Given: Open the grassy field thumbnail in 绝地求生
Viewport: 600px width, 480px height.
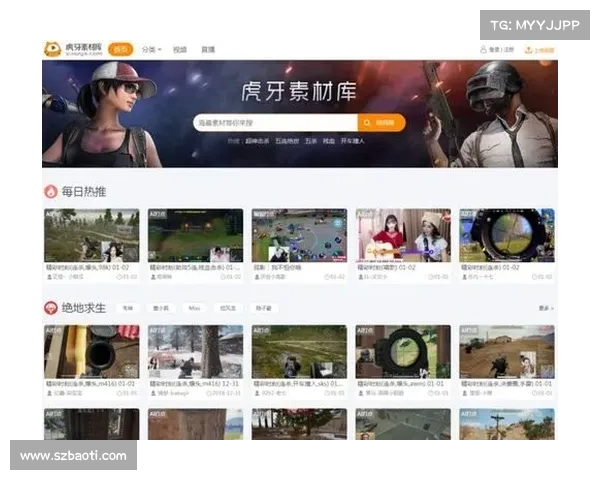Looking at the screenshot, I should pos(300,352).
